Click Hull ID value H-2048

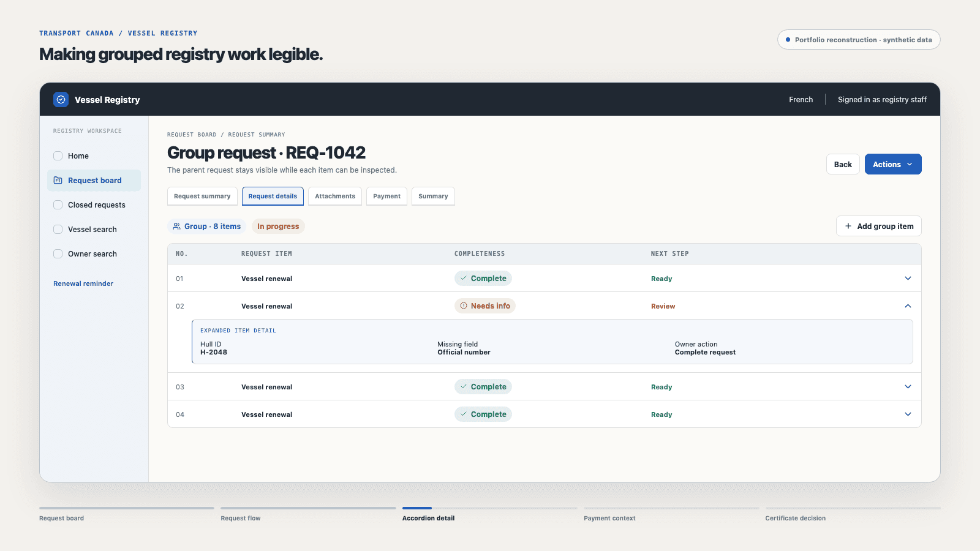coord(214,353)
